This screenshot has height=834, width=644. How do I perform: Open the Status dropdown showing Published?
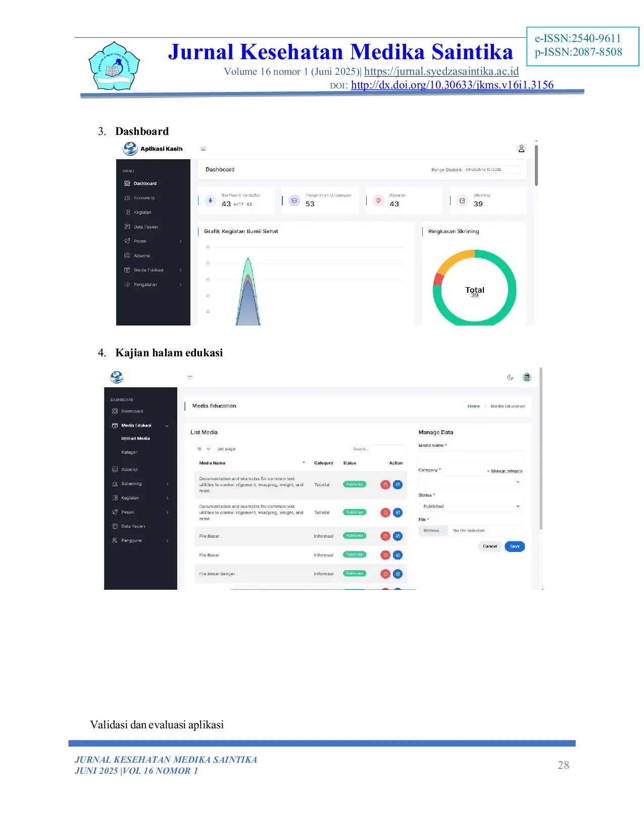pyautogui.click(x=470, y=506)
